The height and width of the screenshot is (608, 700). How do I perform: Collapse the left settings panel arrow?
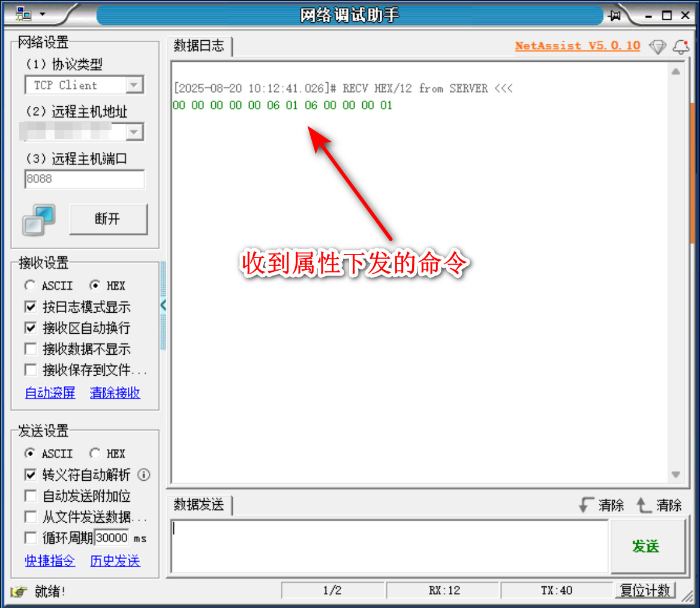163,305
